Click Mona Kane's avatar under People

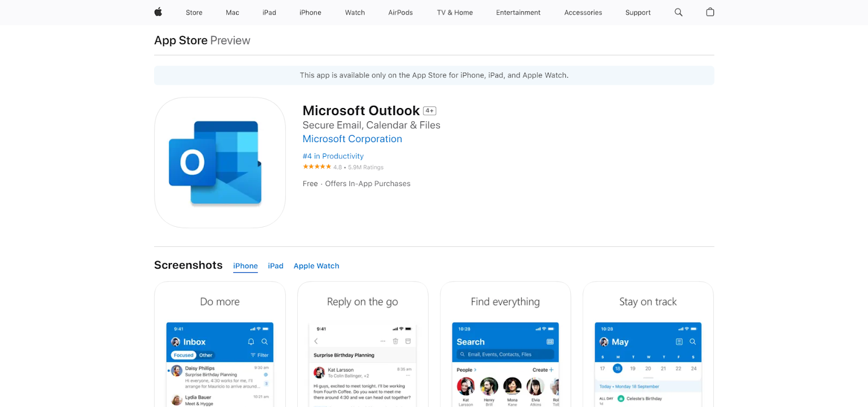512,386
